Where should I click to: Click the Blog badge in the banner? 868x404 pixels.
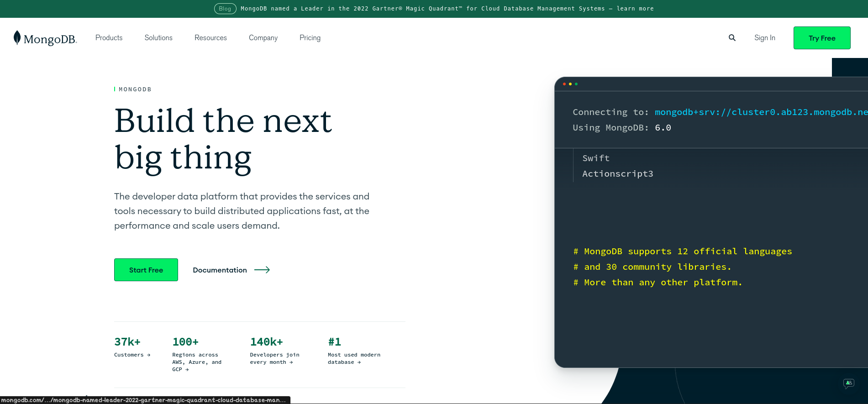click(225, 9)
